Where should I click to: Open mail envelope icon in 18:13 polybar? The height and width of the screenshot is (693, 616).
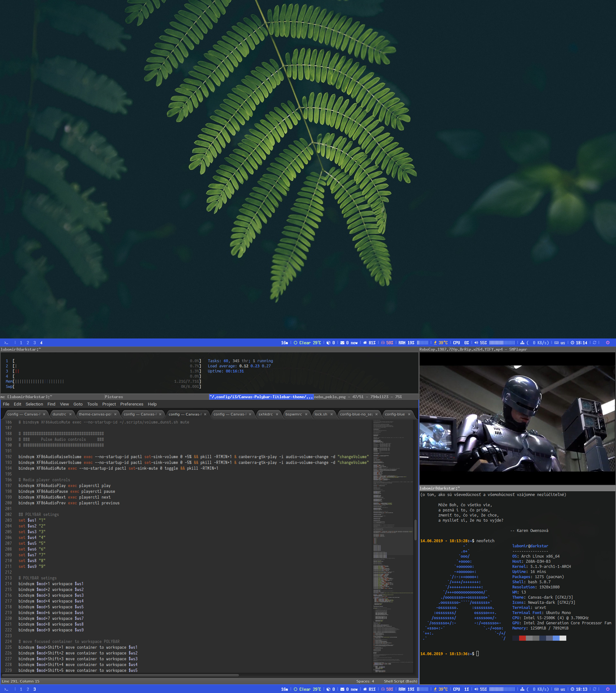tap(342, 689)
